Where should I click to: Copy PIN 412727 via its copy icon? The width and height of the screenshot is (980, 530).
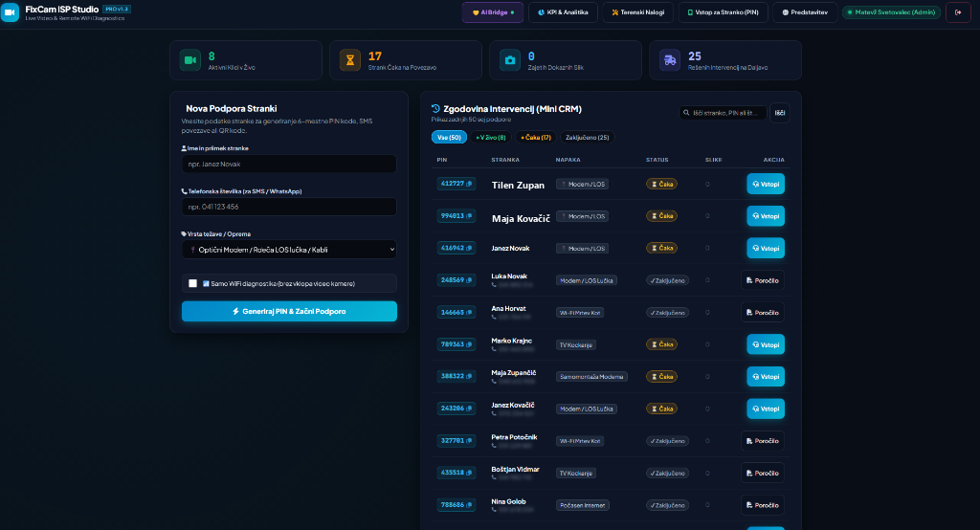point(469,184)
